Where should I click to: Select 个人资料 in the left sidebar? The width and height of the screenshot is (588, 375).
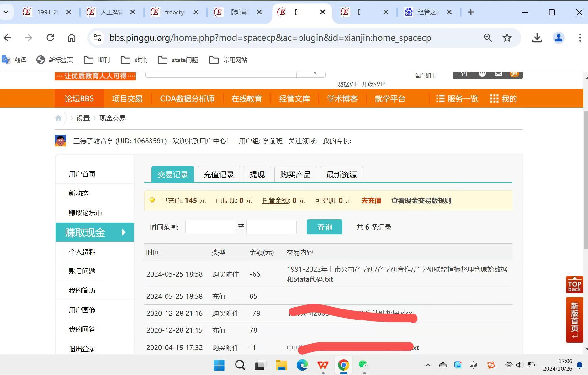pos(82,252)
